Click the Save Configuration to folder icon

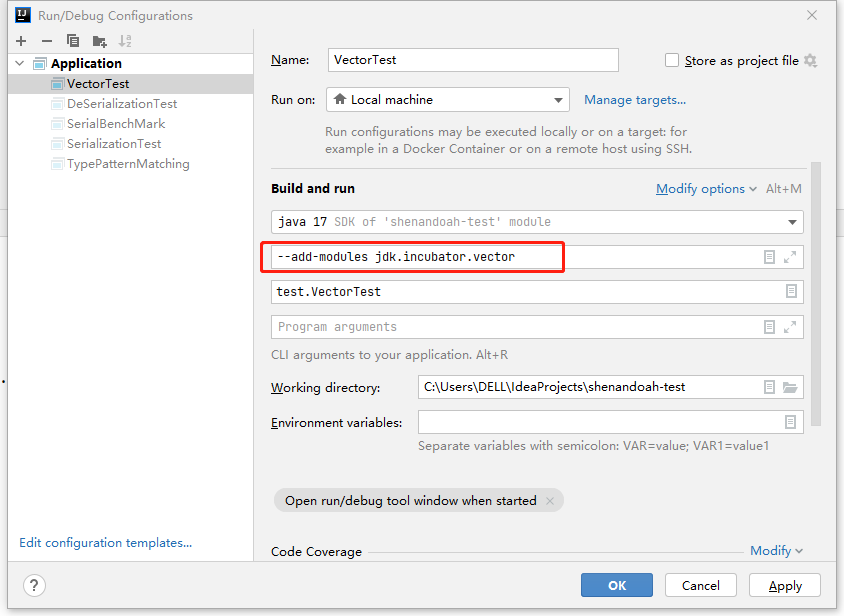[99, 41]
